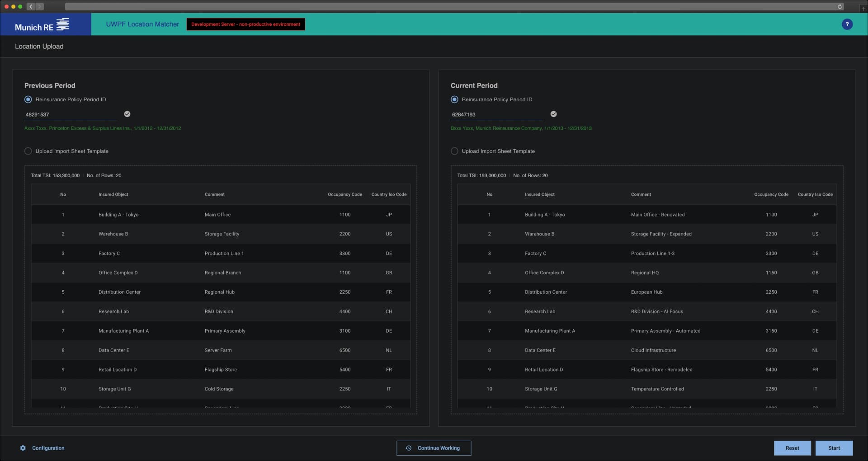
Task: Select Previous Period Upload Import Sheet Template radio
Action: [28, 151]
